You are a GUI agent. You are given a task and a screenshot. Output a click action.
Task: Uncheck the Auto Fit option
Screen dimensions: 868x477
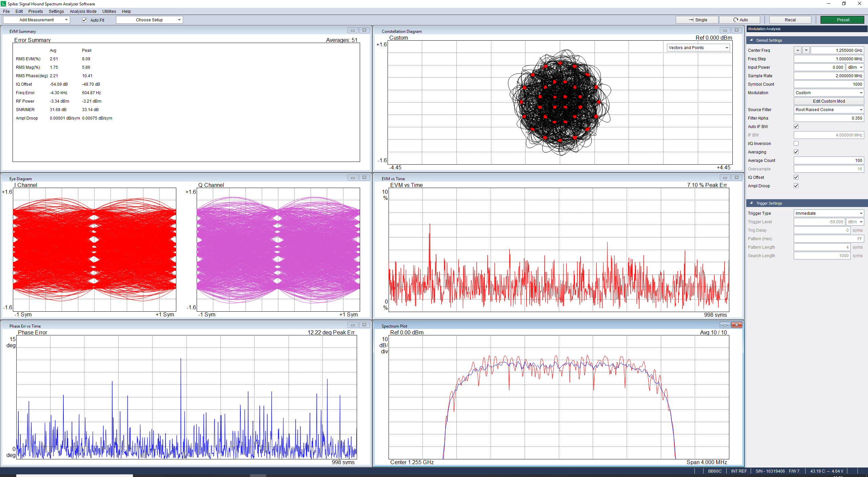(84, 20)
